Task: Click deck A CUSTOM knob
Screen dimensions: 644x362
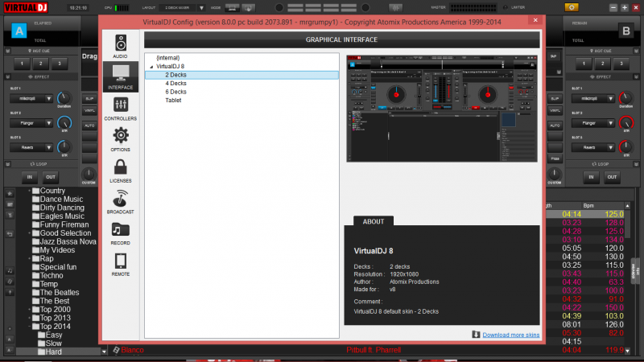Action: pyautogui.click(x=89, y=174)
